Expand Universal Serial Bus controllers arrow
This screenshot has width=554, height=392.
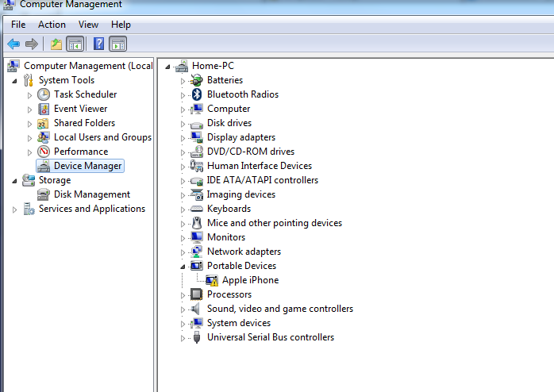(x=183, y=338)
